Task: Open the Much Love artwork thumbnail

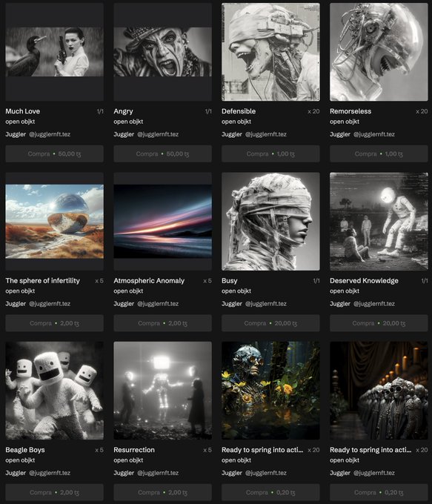Action: (54, 52)
